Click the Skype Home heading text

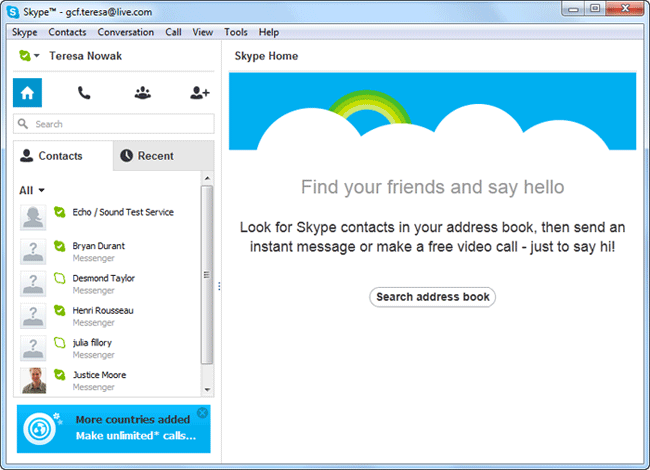[266, 56]
